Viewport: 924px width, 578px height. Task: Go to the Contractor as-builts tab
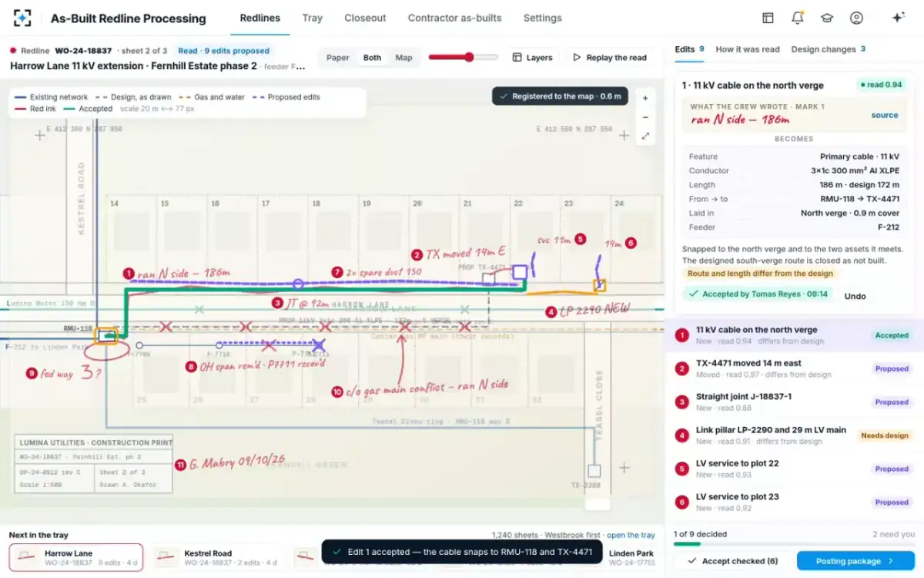pos(454,18)
